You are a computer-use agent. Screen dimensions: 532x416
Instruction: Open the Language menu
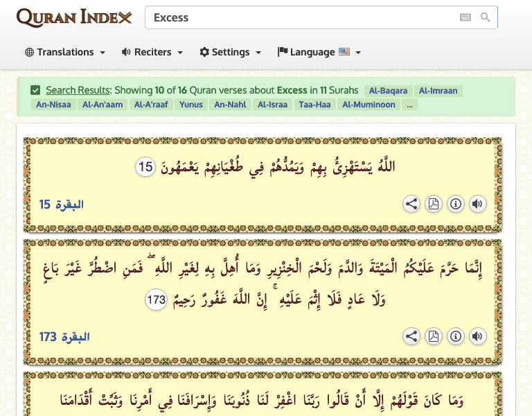[x=319, y=52]
